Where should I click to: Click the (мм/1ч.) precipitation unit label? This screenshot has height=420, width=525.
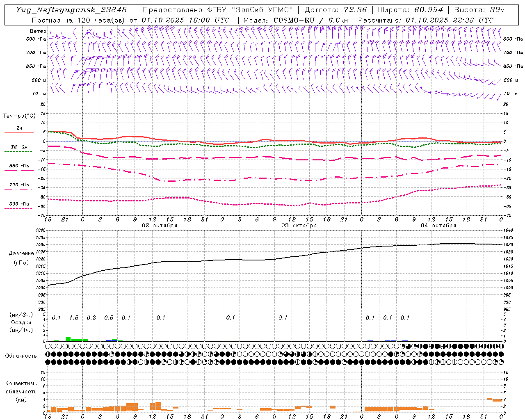coord(21,330)
